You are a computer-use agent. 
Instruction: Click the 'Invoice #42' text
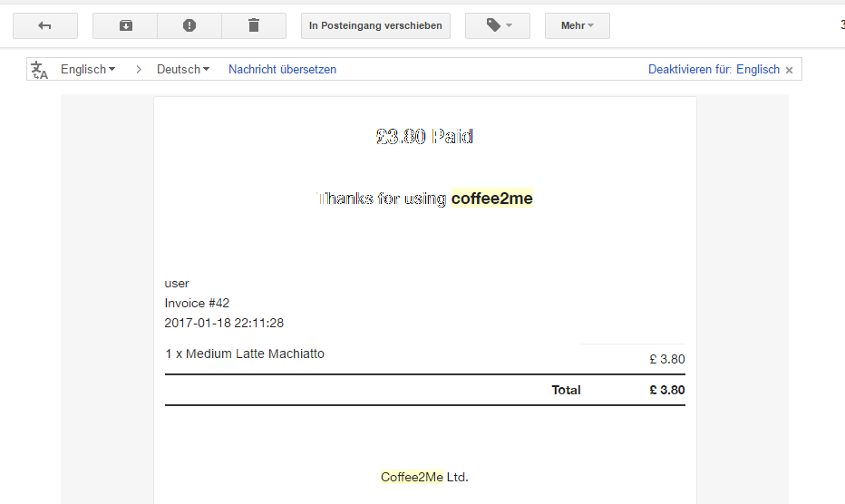(x=197, y=303)
